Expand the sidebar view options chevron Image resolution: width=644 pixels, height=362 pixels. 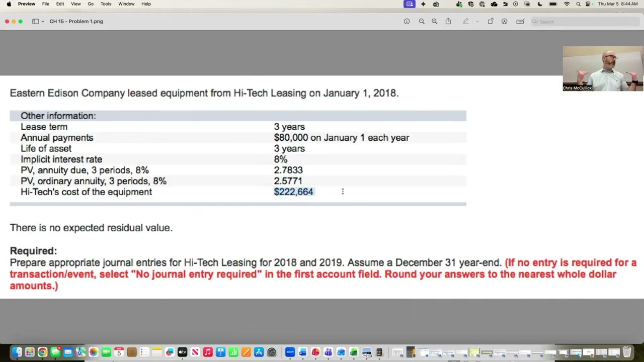click(43, 21)
